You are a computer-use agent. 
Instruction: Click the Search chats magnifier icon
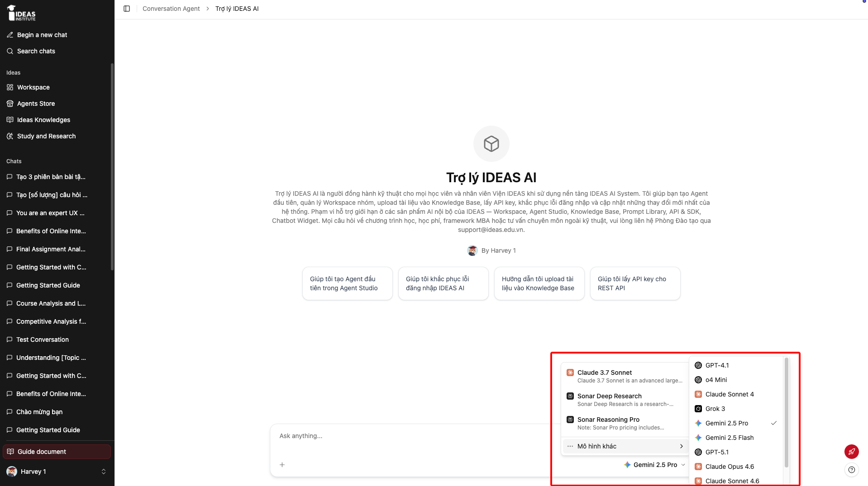[10, 51]
